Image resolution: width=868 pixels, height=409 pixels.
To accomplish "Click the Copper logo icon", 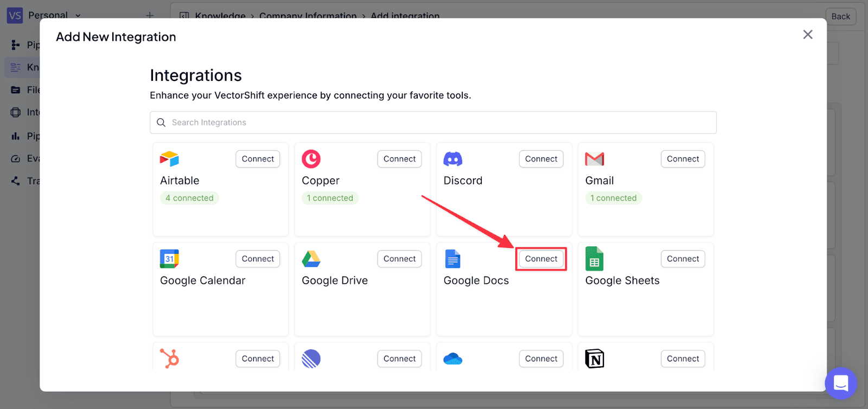I will pyautogui.click(x=311, y=159).
